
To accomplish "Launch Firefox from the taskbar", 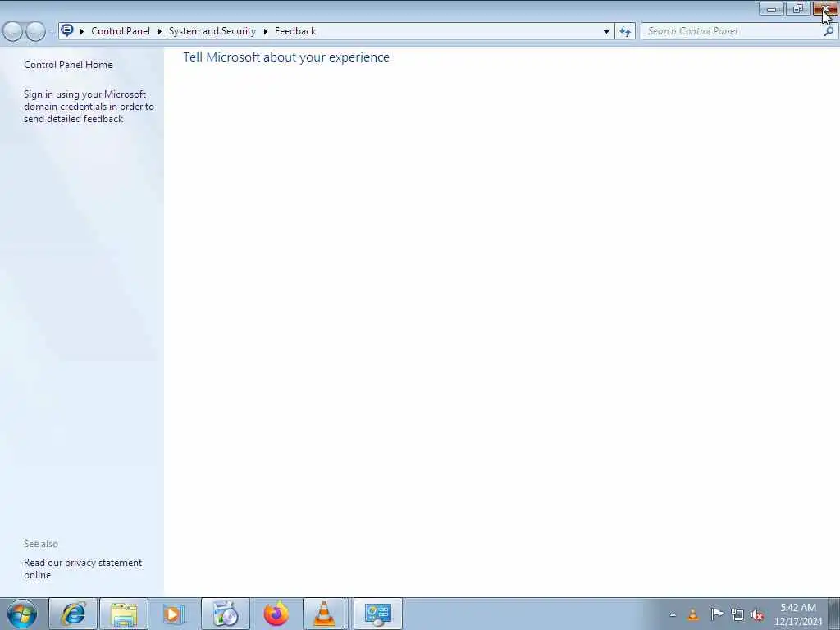I will point(276,614).
